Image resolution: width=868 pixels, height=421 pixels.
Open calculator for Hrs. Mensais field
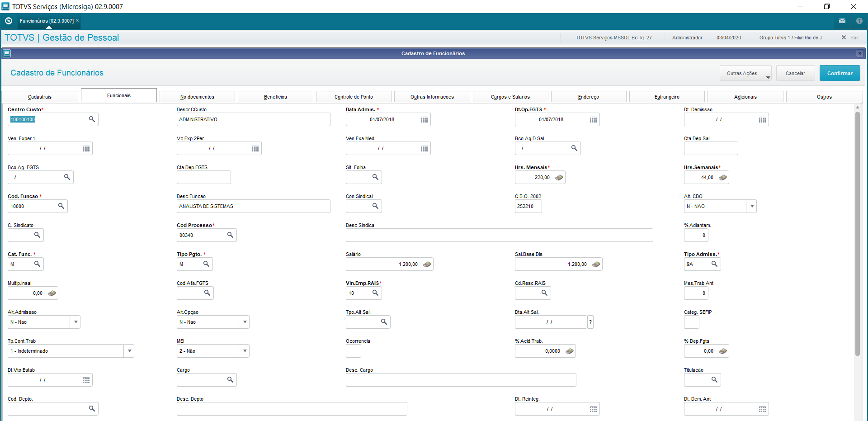click(559, 177)
